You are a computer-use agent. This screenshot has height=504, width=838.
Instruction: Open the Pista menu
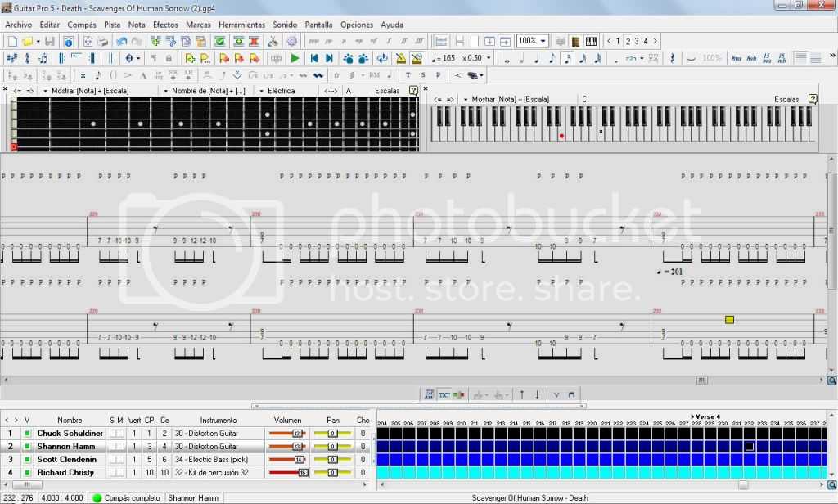112,25
